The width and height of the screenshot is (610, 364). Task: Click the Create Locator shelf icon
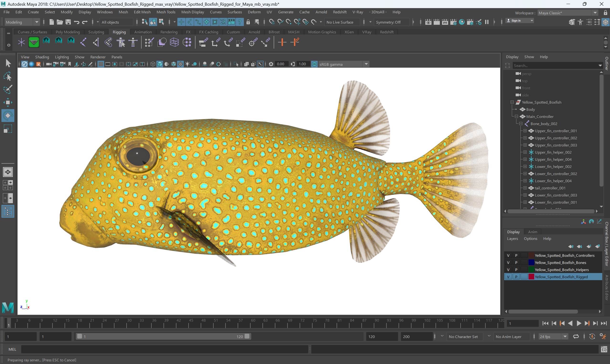pyautogui.click(x=21, y=42)
